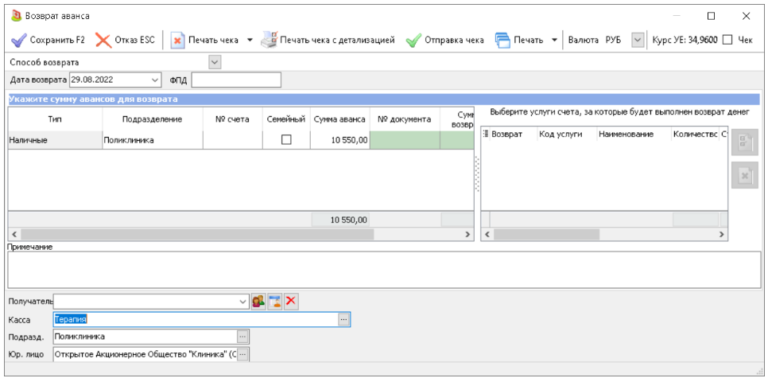This screenshot has width=768, height=378.
Task: Click the Количество column header
Action: [x=695, y=134]
